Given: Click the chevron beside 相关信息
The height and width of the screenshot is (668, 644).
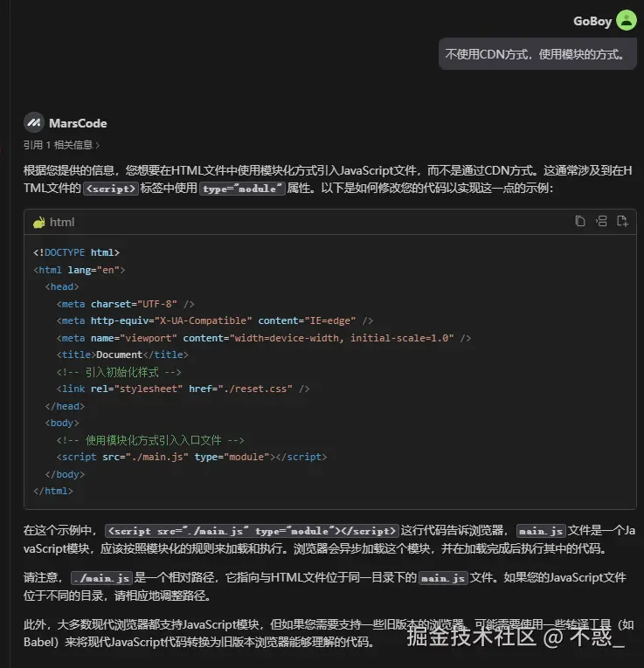Looking at the screenshot, I should (x=98, y=145).
